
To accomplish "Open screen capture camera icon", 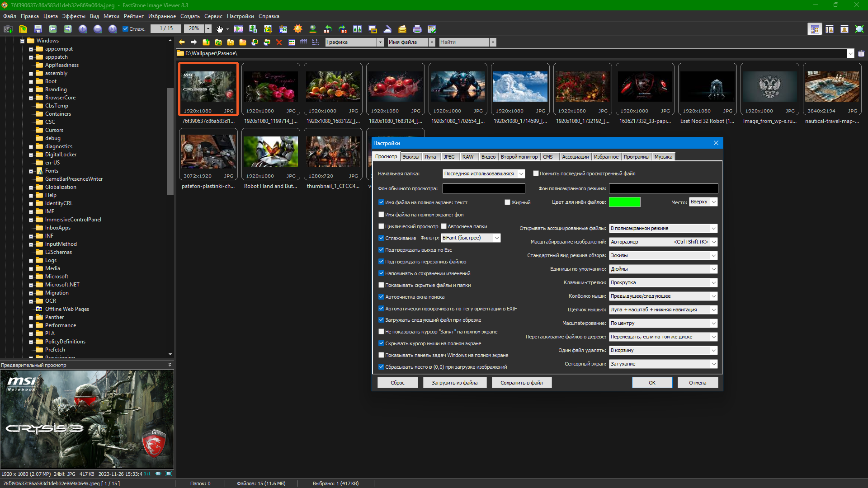I will 8,29.
